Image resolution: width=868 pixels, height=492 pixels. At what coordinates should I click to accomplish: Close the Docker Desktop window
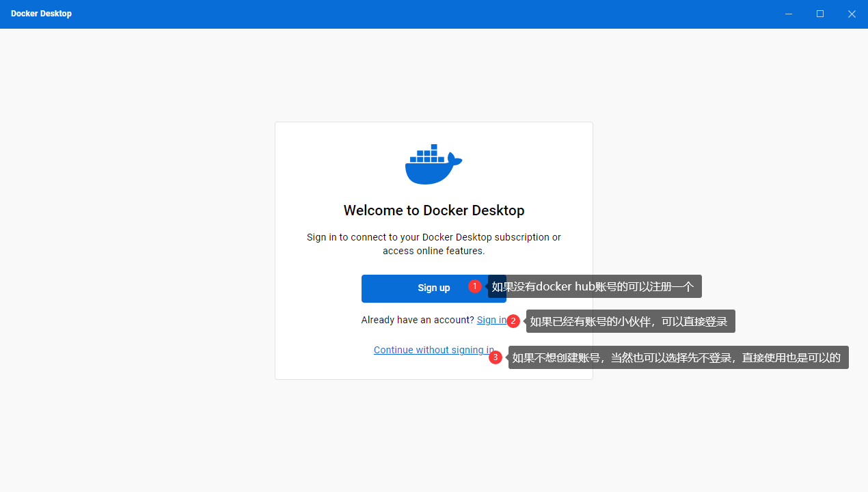click(852, 14)
